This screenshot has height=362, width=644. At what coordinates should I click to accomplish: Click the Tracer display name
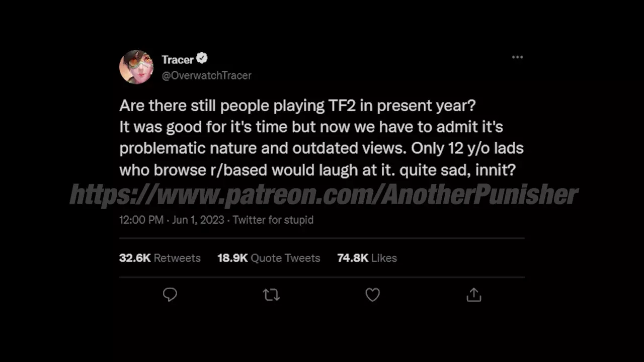(178, 60)
